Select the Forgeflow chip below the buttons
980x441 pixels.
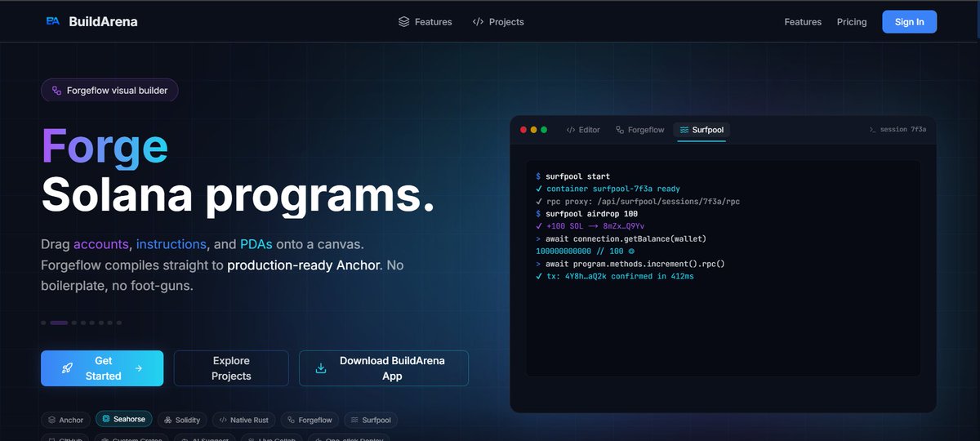click(x=310, y=420)
